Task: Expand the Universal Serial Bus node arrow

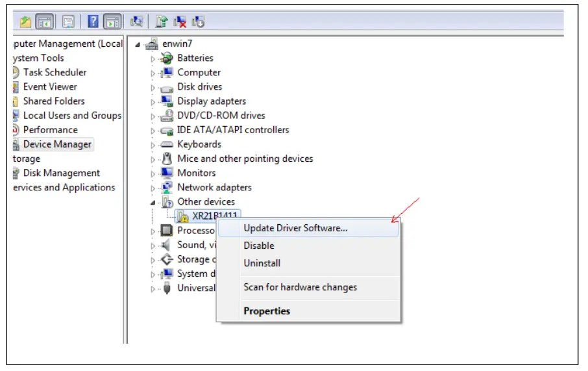Action: click(153, 289)
